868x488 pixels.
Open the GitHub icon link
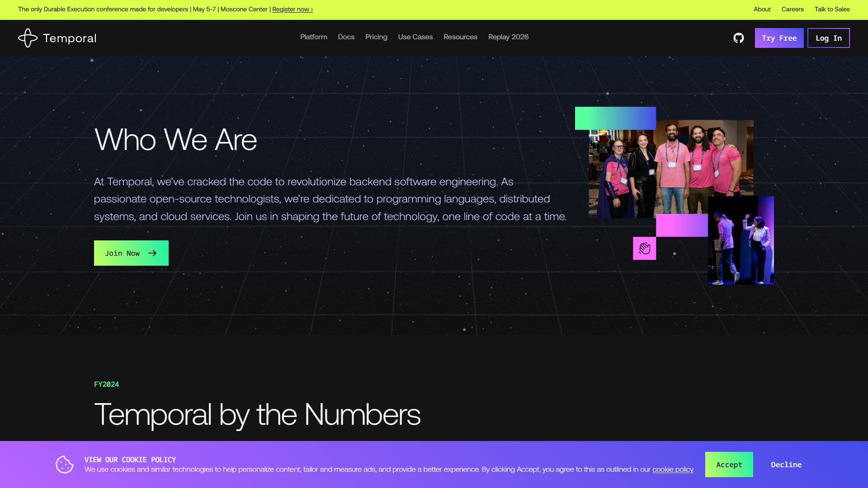738,38
